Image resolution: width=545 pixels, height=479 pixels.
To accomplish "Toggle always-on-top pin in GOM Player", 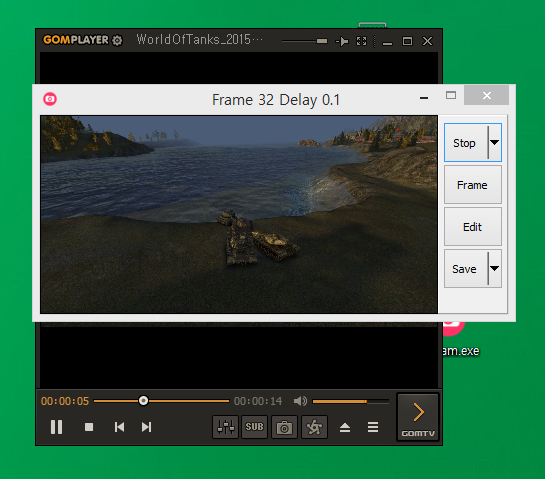I will (342, 41).
